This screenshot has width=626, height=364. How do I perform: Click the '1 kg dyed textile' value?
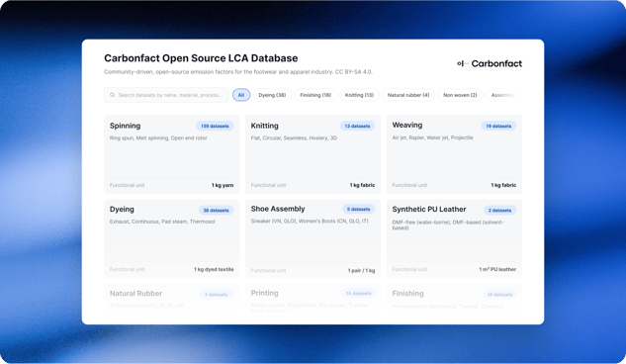214,269
